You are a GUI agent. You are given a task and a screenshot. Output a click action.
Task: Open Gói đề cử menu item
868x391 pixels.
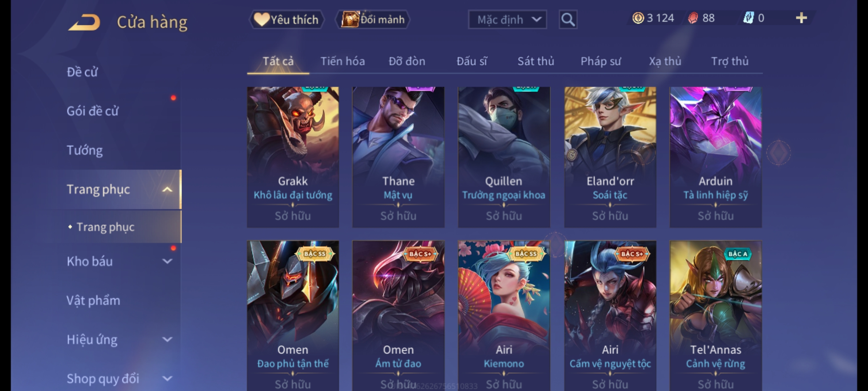pyautogui.click(x=93, y=111)
